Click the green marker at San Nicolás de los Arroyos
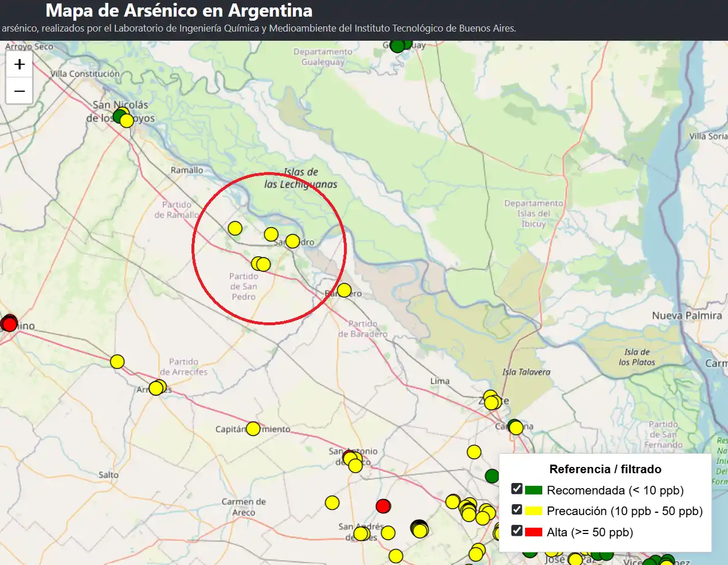 tap(116, 117)
